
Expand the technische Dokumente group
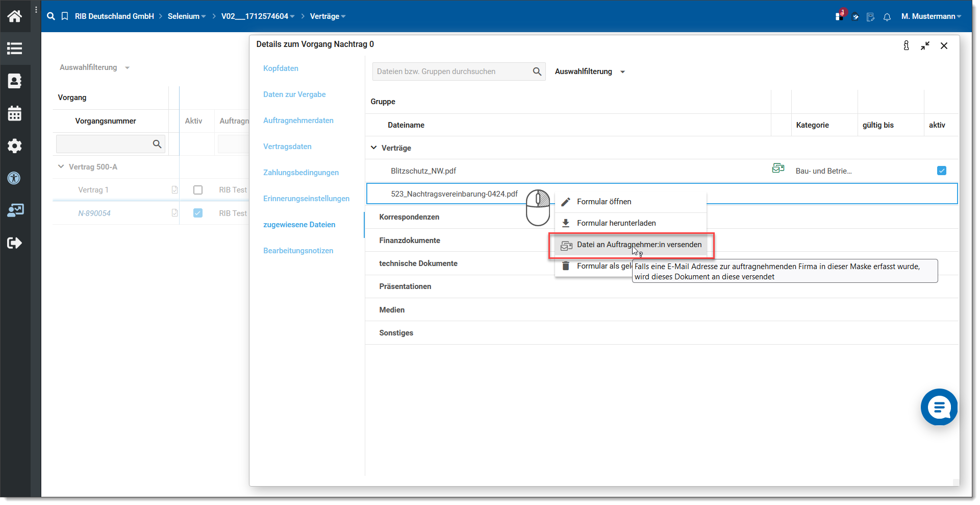pyautogui.click(x=418, y=263)
